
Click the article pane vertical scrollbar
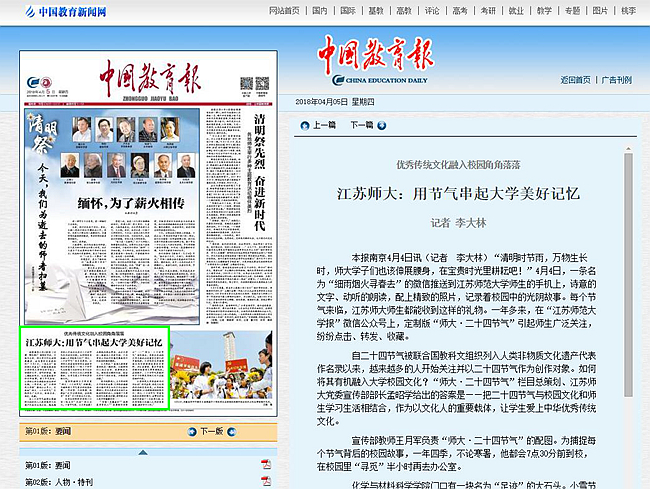pos(629,300)
